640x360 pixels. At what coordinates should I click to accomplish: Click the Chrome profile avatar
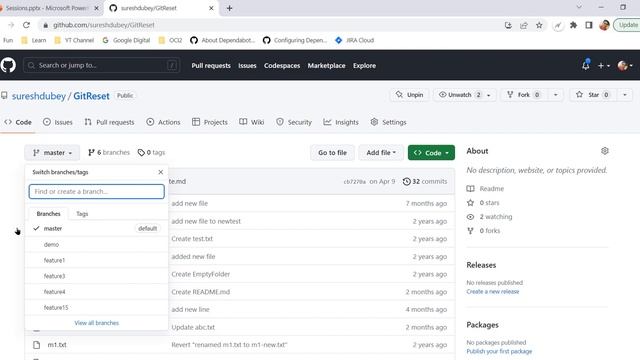(x=604, y=25)
